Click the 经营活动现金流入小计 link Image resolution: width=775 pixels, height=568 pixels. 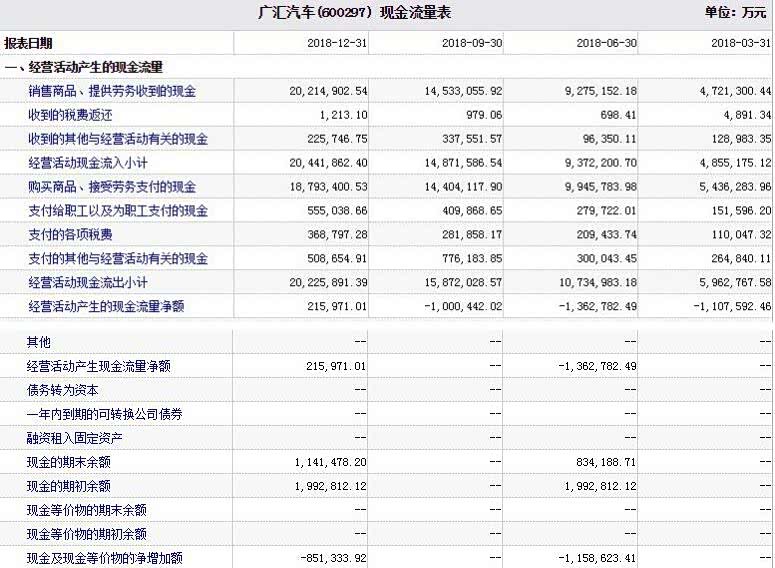tap(90, 163)
